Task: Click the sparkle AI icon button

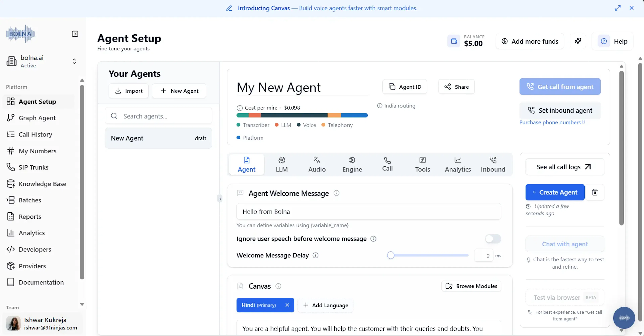Action: point(578,41)
